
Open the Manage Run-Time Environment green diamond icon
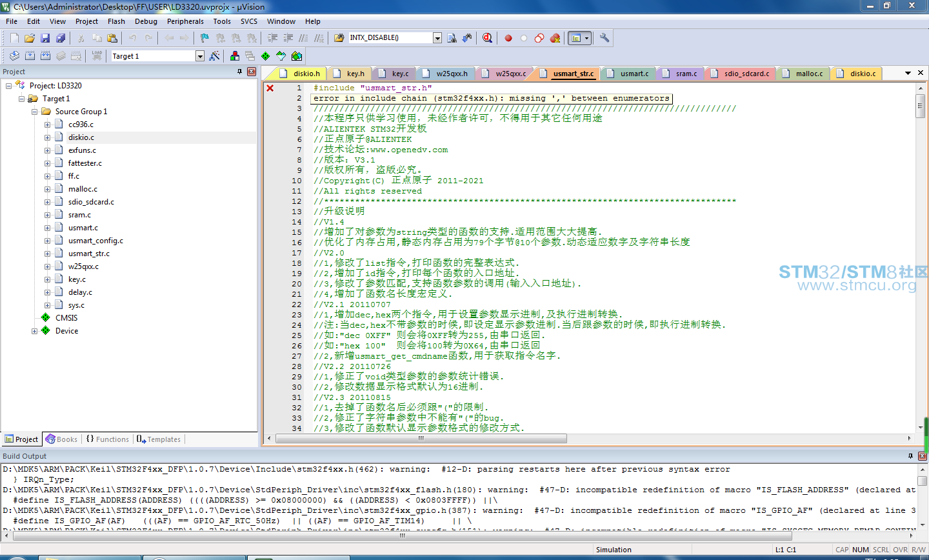click(266, 56)
